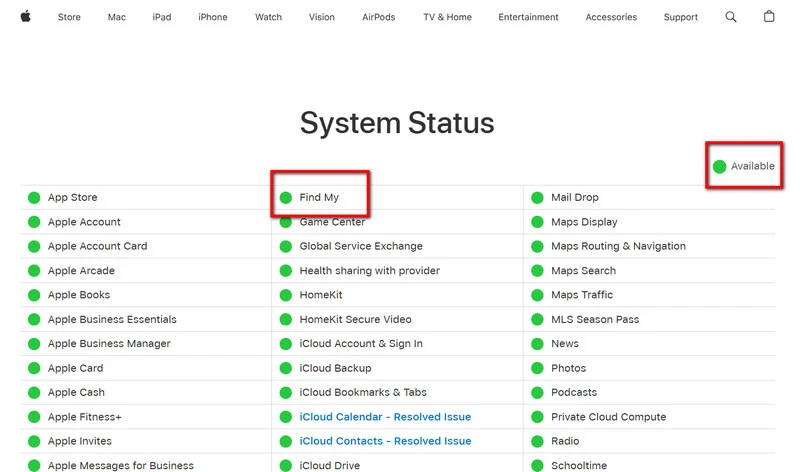This screenshot has height=472, width=800.
Task: Open the iPad menu
Action: click(162, 17)
